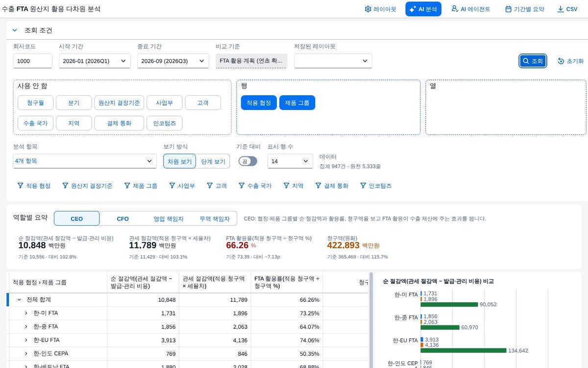The image size is (588, 368).
Task: Select the 청구월 dimension chip
Action: pos(35,103)
